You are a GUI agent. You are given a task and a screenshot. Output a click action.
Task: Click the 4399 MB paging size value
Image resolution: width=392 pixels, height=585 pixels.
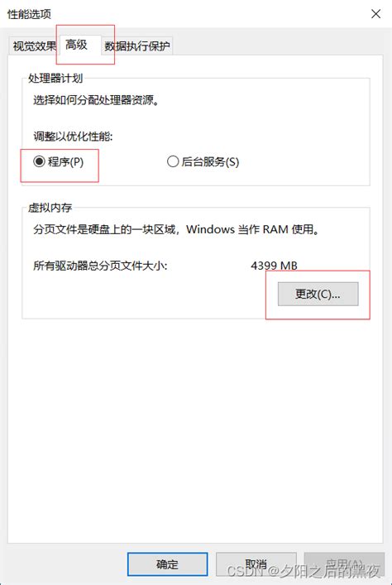[x=274, y=266]
